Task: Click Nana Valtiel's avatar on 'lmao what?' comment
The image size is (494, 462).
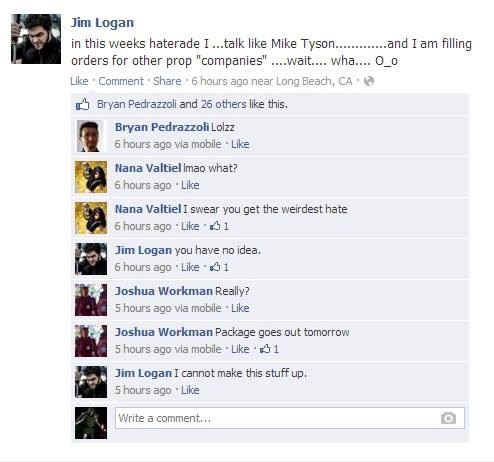Action: tap(91, 177)
